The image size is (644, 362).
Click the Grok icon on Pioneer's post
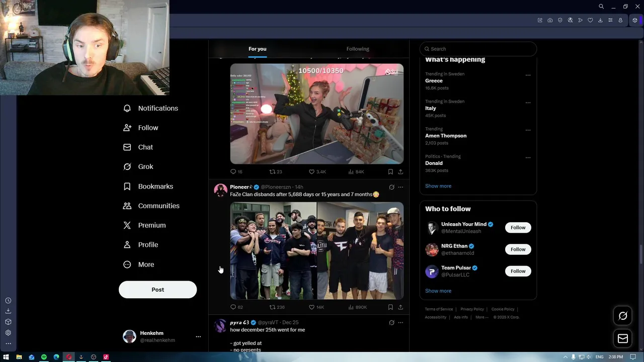click(x=391, y=187)
